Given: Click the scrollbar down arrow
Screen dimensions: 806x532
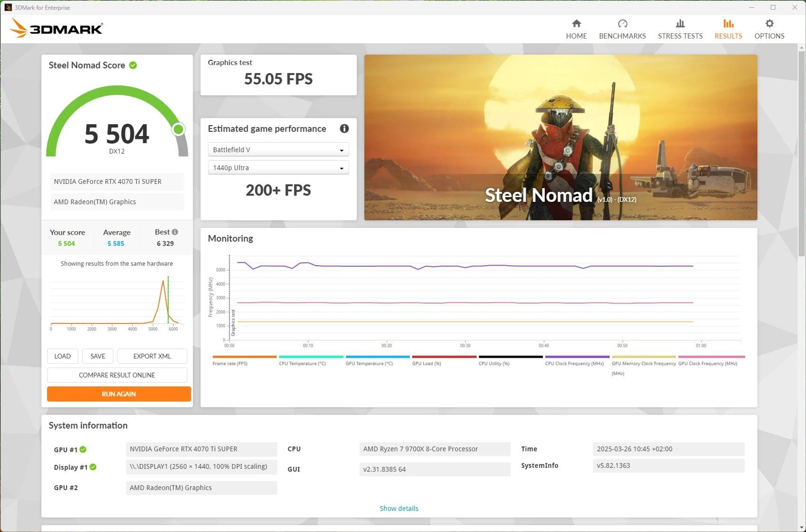Looking at the screenshot, I should pos(801,527).
